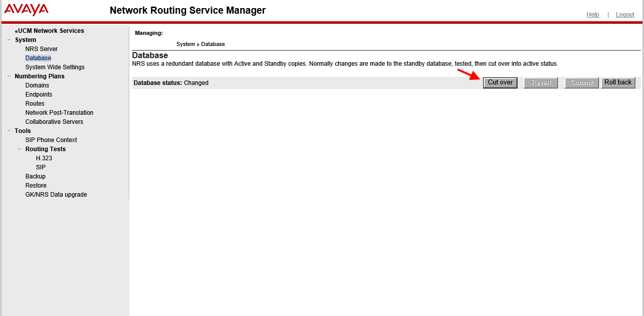644x316 pixels.
Task: Go back to UCM Network Services
Action: [x=50, y=31]
